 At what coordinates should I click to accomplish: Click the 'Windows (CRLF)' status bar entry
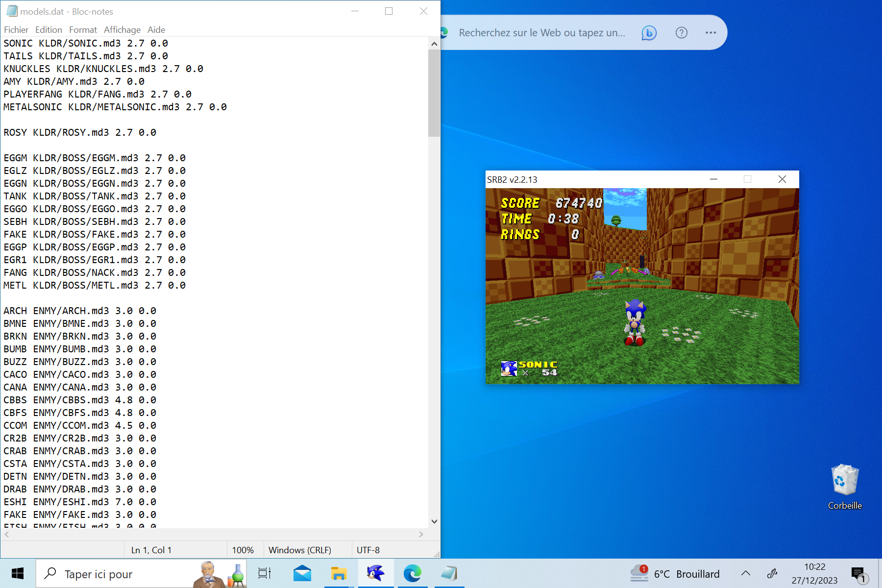(300, 550)
